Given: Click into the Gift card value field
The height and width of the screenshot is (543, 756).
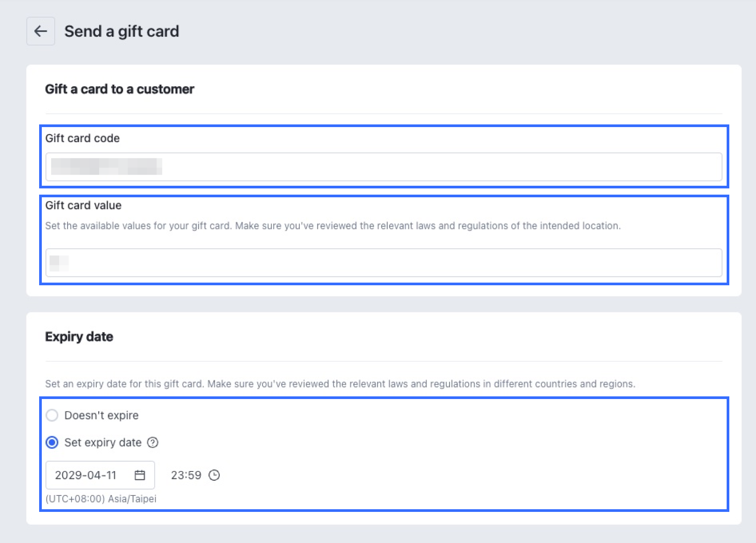Looking at the screenshot, I should point(383,263).
